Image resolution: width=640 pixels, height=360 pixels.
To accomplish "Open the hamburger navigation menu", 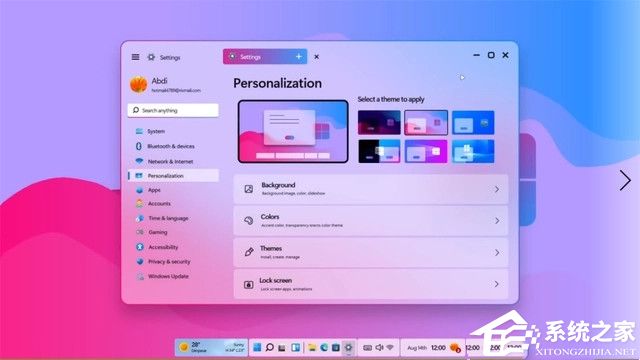I will tap(136, 57).
